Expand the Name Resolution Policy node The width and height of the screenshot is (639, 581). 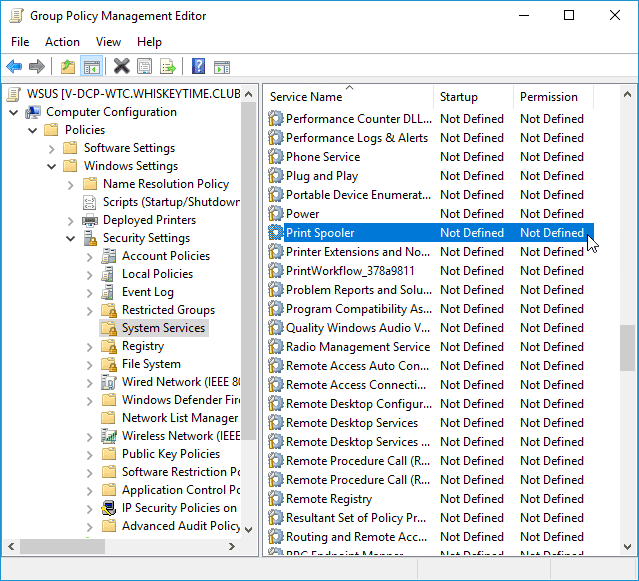71,184
